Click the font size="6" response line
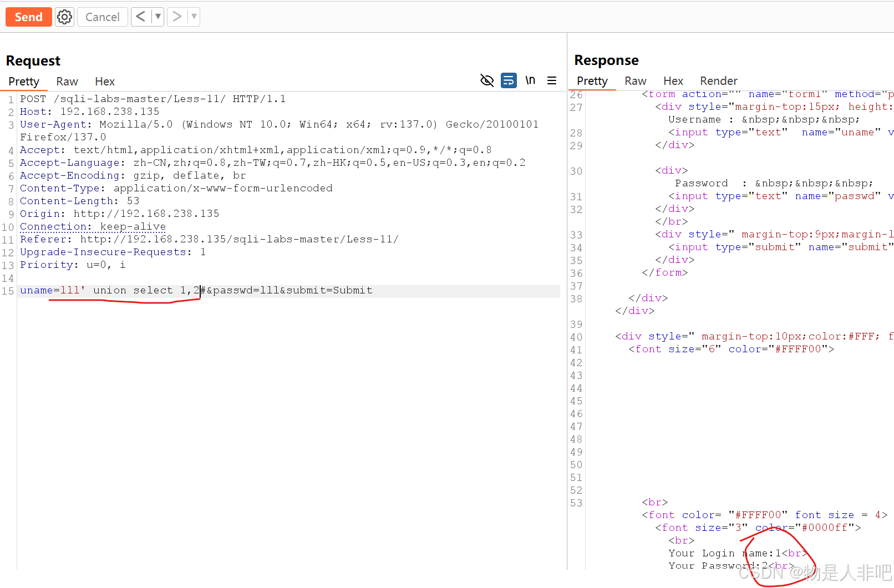Image resolution: width=894 pixels, height=588 pixels. [731, 349]
